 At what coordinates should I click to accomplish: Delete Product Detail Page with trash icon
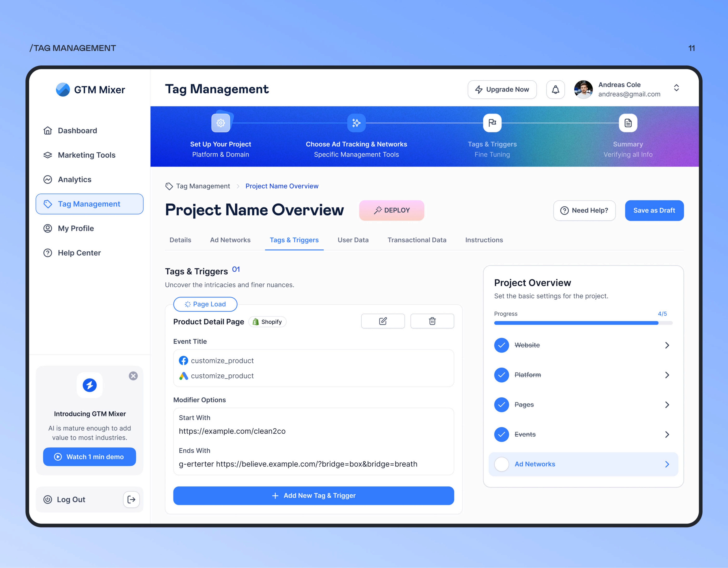(432, 321)
